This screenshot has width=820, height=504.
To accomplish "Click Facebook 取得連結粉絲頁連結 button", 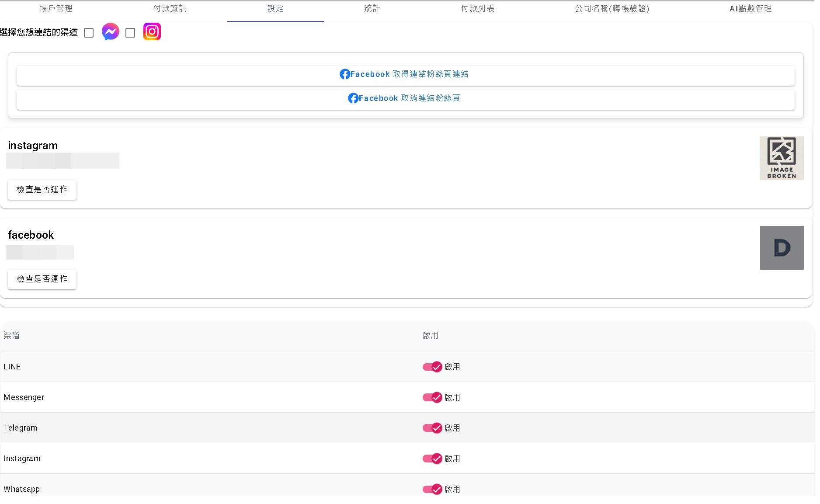I will (x=405, y=75).
